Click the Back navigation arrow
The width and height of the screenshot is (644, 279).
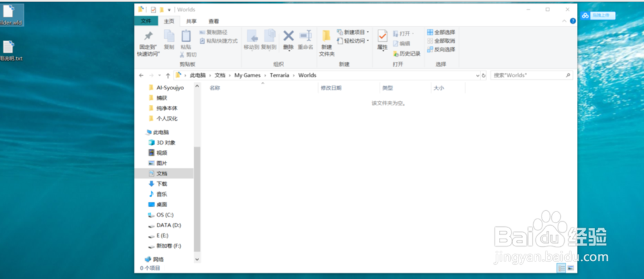pyautogui.click(x=141, y=75)
